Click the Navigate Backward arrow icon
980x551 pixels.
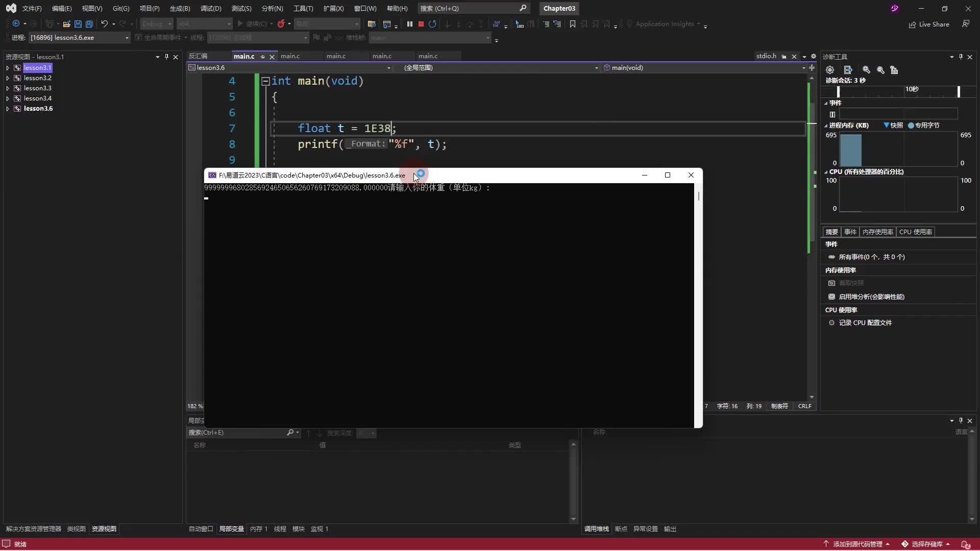[16, 24]
